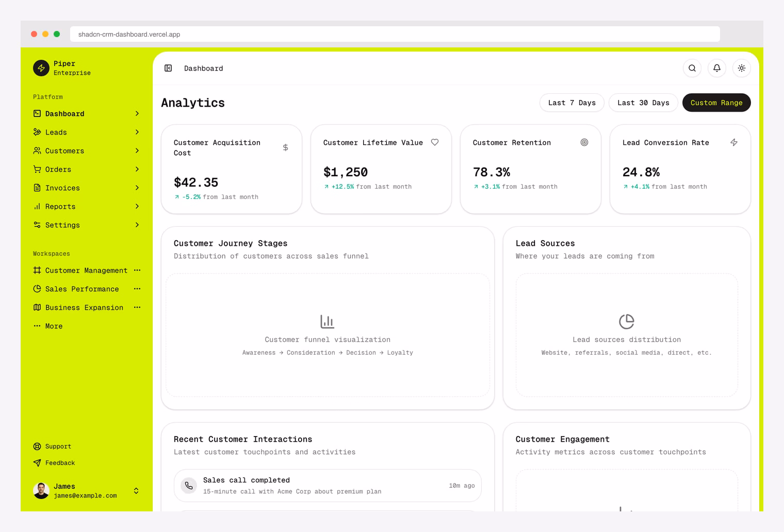
Task: Open Sales Performance options ellipsis
Action: coord(137,289)
